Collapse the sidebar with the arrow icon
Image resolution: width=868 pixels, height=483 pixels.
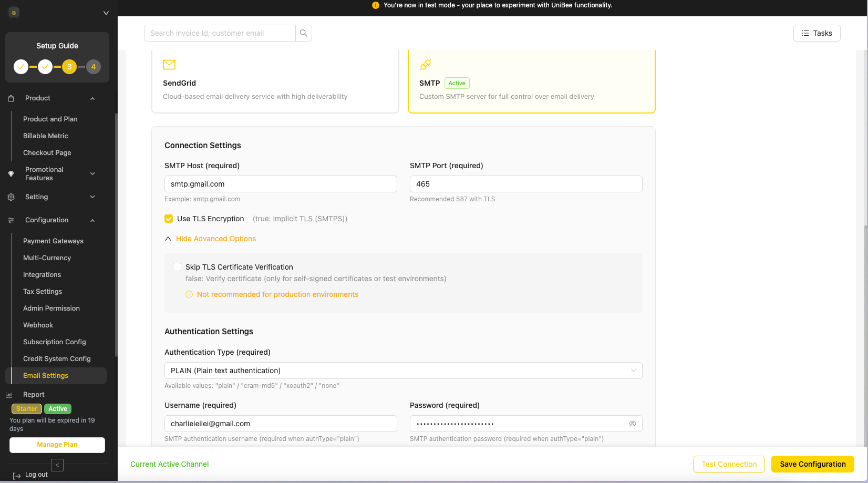(x=57, y=465)
